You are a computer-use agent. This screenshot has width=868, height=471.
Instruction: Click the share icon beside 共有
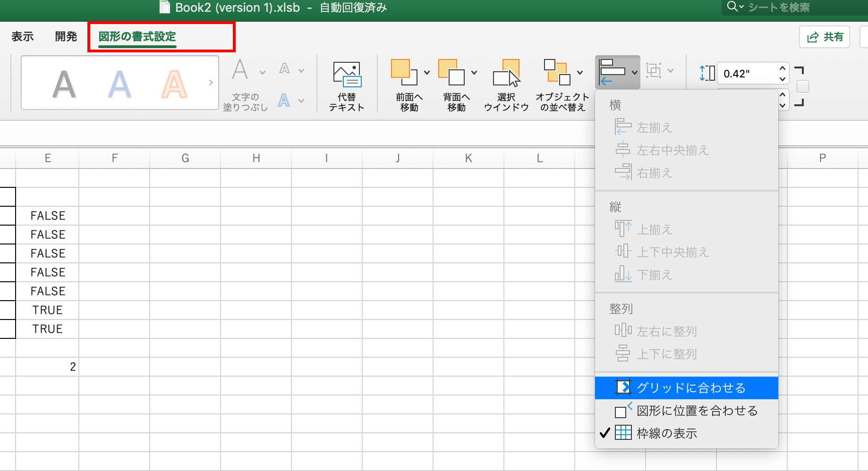pos(812,37)
